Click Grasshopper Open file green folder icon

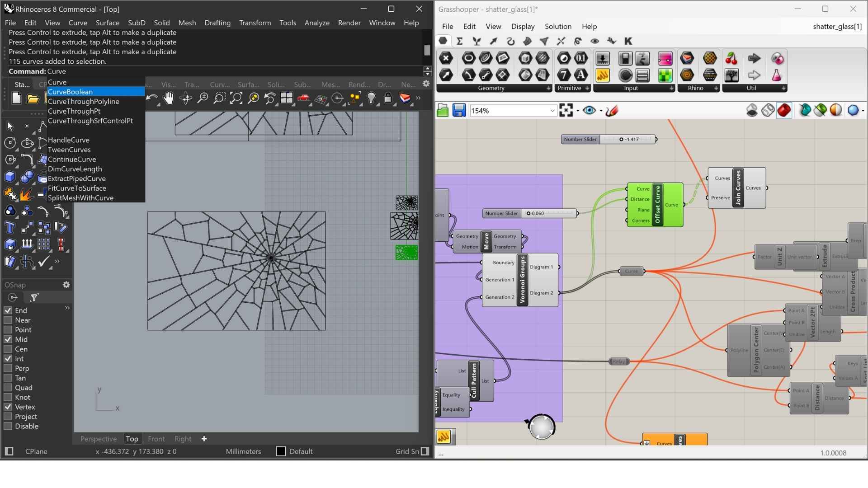tap(443, 111)
